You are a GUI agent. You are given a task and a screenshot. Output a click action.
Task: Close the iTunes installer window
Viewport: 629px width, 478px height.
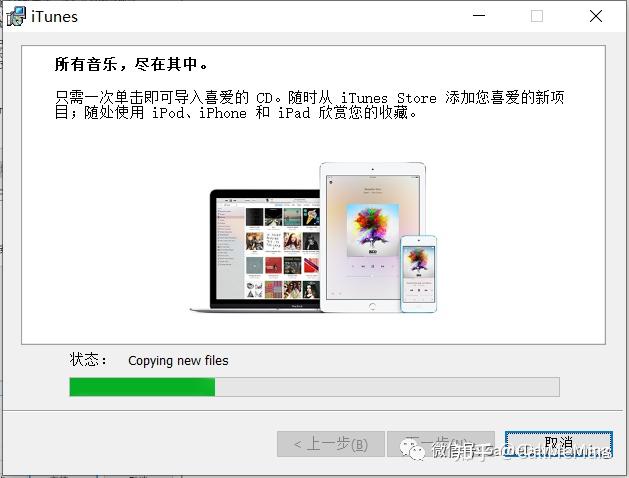coord(596,16)
